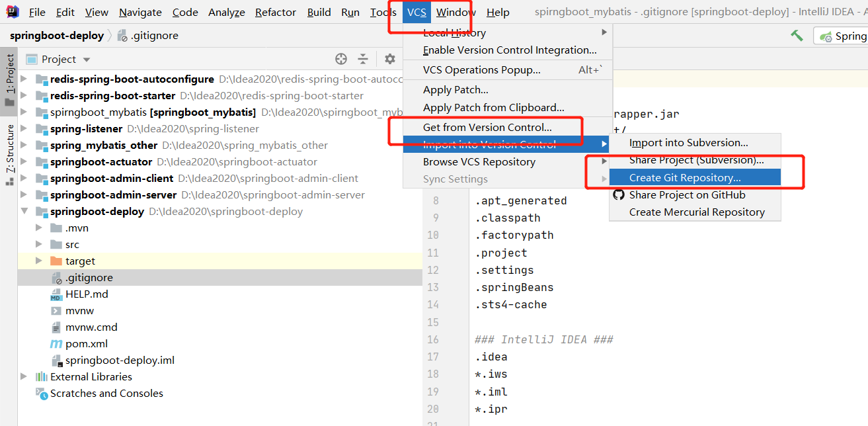Viewport: 868px width, 426px height.
Task: Open the Navigate menu
Action: [x=140, y=12]
